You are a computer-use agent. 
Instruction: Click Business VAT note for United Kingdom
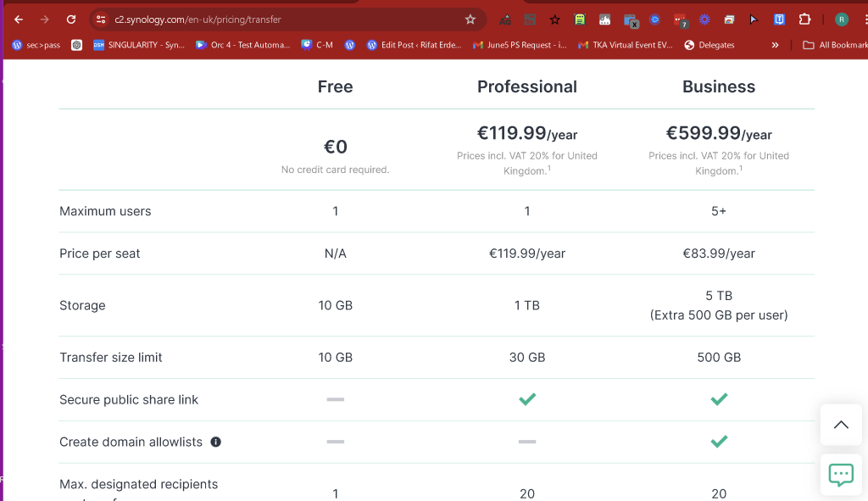[719, 164]
